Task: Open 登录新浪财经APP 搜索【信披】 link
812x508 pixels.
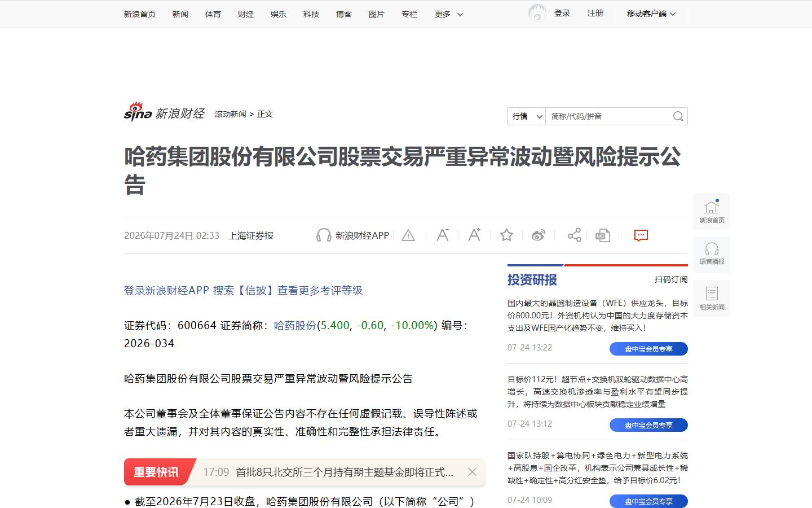Action: 243,290
